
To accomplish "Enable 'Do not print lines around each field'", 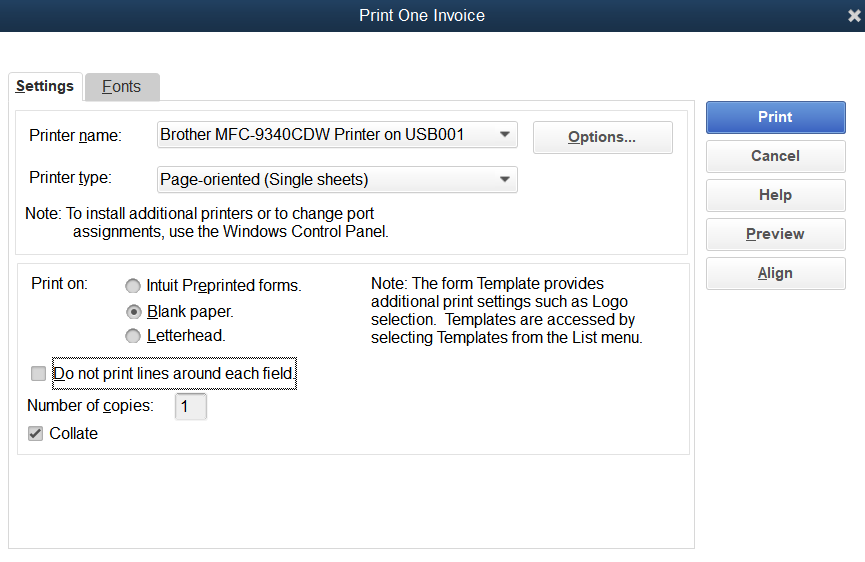I will [x=39, y=374].
